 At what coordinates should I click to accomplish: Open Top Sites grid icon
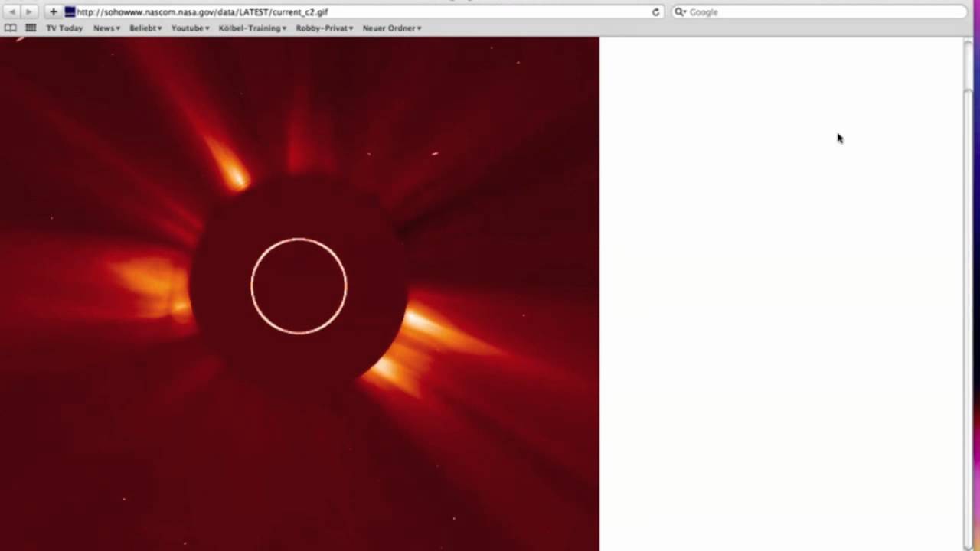pyautogui.click(x=31, y=28)
